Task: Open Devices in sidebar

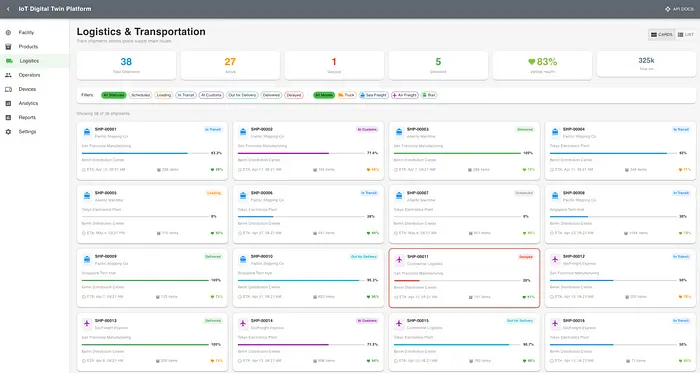Action: [x=34, y=89]
